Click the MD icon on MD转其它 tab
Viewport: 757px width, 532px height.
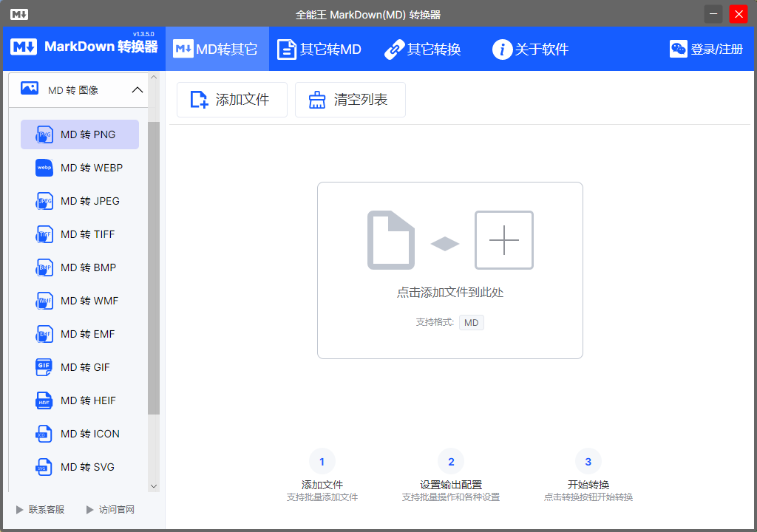183,49
